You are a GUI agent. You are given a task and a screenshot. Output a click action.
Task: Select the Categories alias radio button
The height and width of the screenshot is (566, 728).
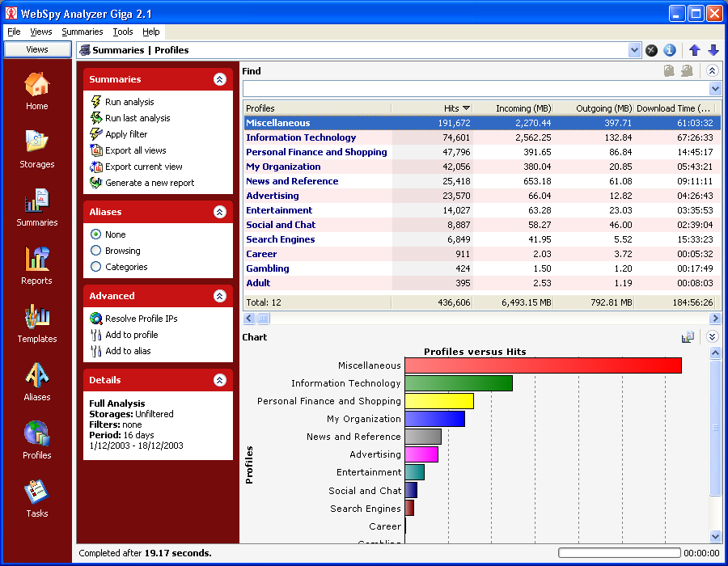click(95, 267)
